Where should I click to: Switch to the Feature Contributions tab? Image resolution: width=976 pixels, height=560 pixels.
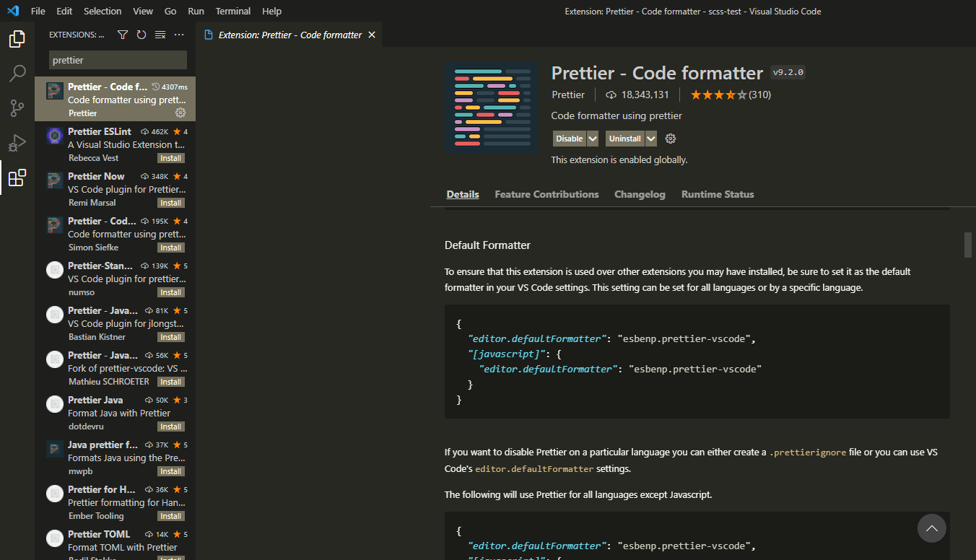point(546,194)
